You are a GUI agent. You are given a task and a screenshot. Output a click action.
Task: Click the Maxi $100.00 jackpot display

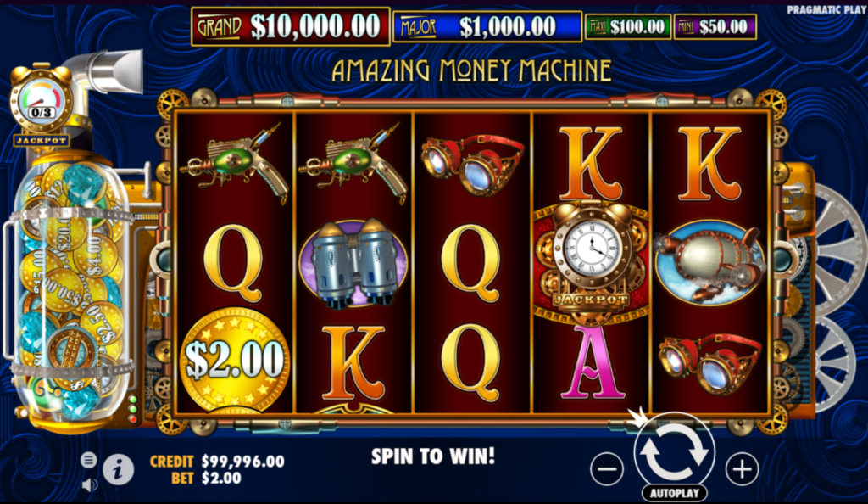pos(628,26)
